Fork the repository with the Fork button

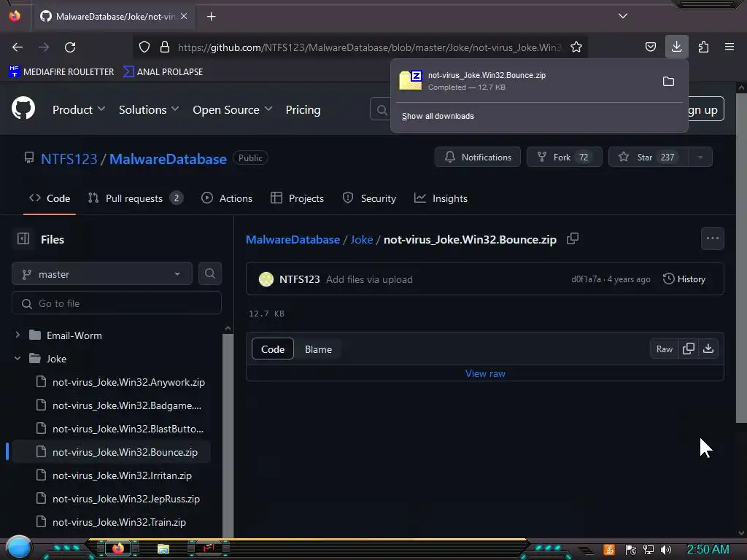pyautogui.click(x=565, y=157)
